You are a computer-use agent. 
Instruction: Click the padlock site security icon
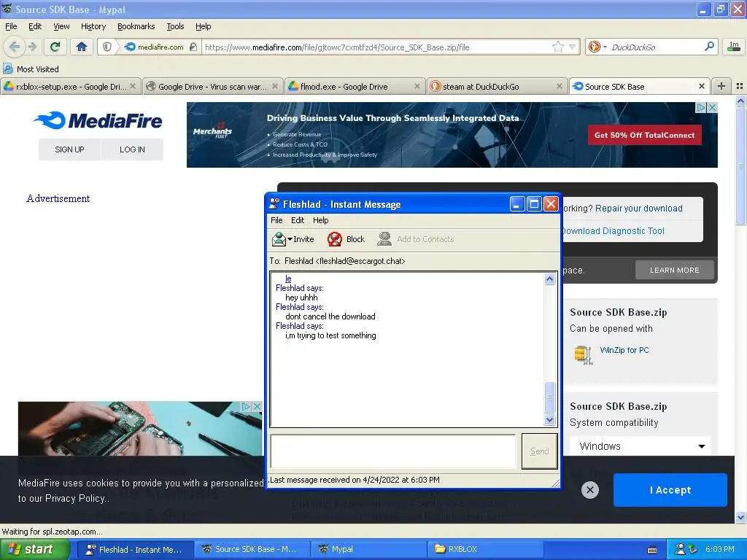tap(193, 47)
